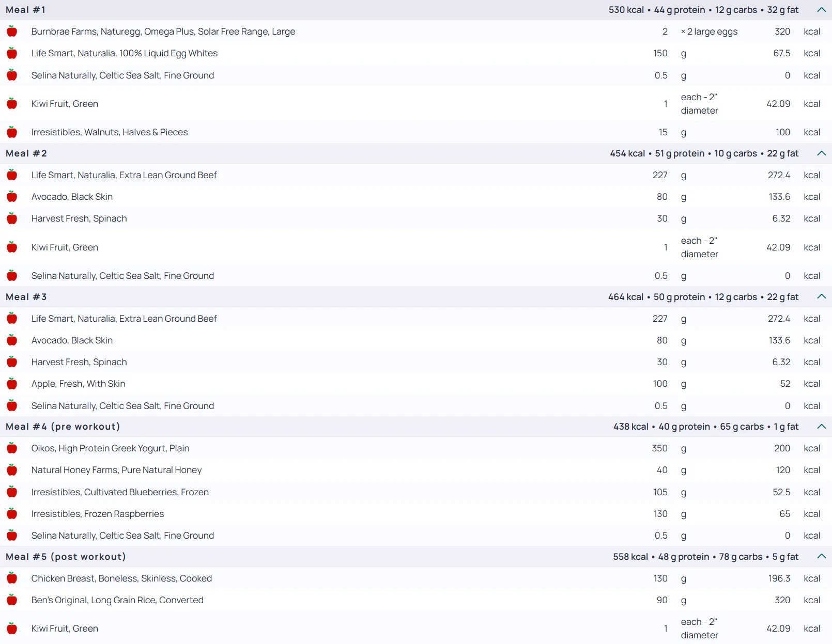Viewport: 832px width, 644px height.
Task: Click the "105" gram amount for Blueberries
Action: tap(660, 492)
